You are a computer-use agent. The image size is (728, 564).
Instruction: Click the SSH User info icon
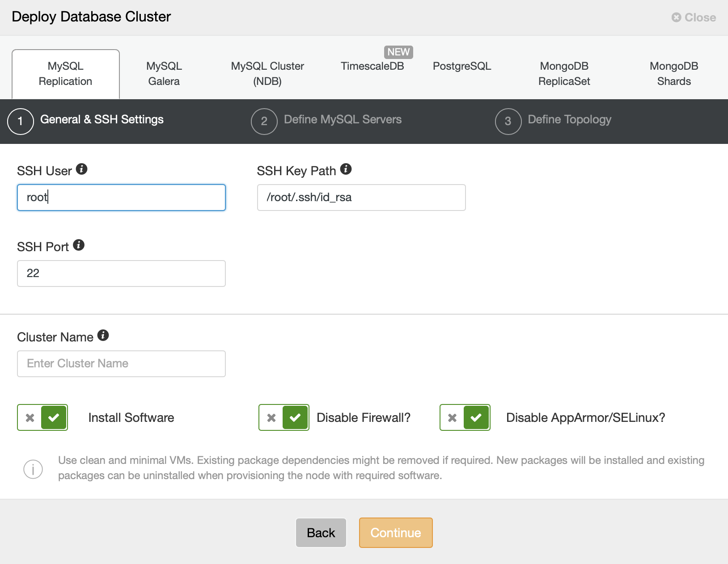tap(81, 169)
